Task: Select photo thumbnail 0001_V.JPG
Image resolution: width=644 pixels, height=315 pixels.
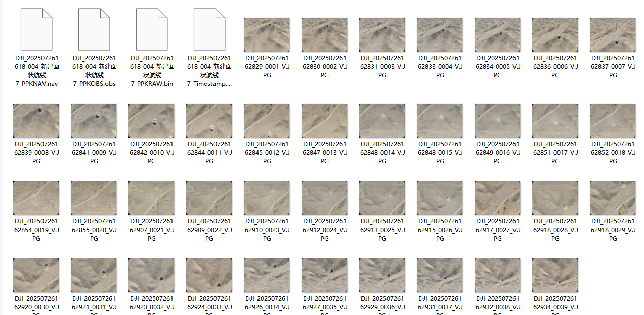Action: tap(267, 35)
